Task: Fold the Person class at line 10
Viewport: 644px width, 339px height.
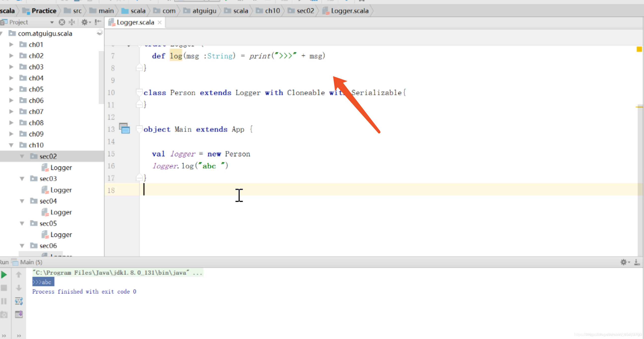Action: [x=139, y=92]
